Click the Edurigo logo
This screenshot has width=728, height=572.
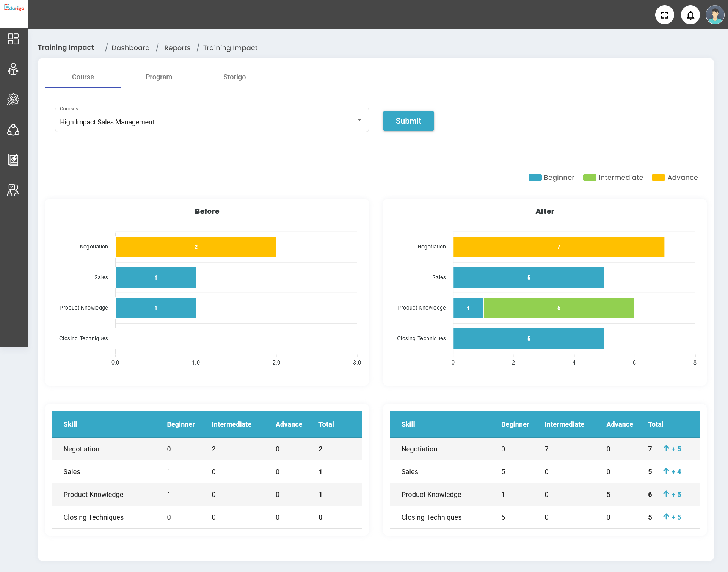coord(14,8)
